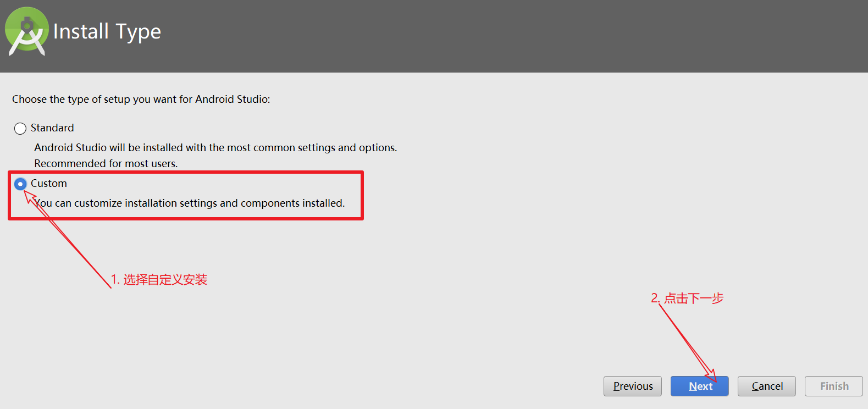Abort setup with the Cancel button

[767, 386]
